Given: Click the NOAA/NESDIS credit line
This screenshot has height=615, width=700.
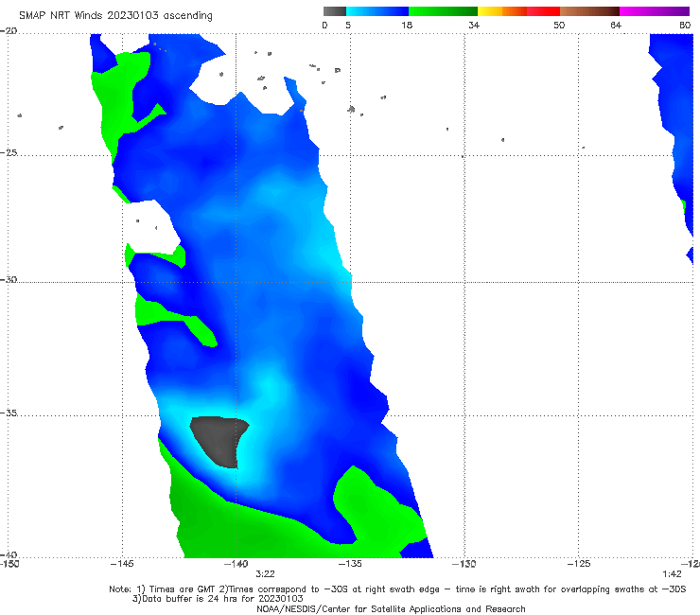Looking at the screenshot, I should coord(391,609).
